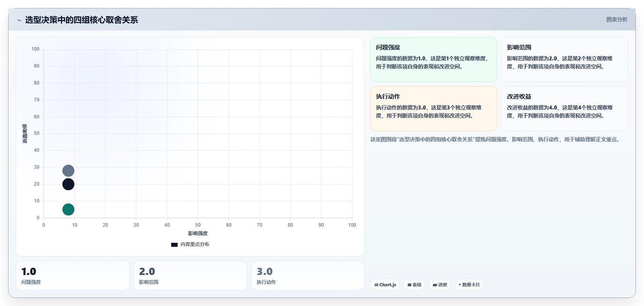Select the gray scatter point near 28
644x306 pixels.
pyautogui.click(x=68, y=171)
